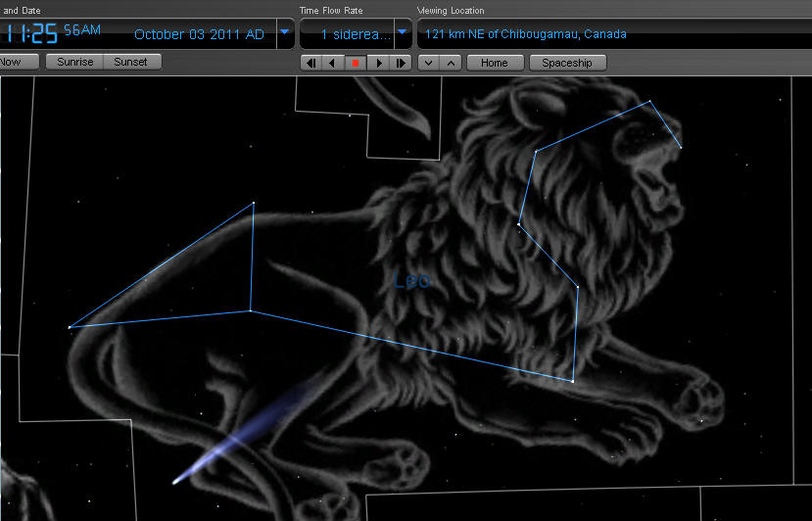The width and height of the screenshot is (812, 521).
Task: Click the Chibougamau viewing location field
Action: 614,33
